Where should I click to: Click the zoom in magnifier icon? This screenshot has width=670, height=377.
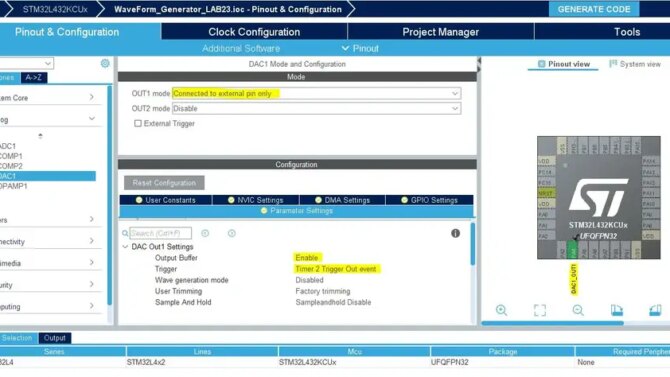click(502, 310)
